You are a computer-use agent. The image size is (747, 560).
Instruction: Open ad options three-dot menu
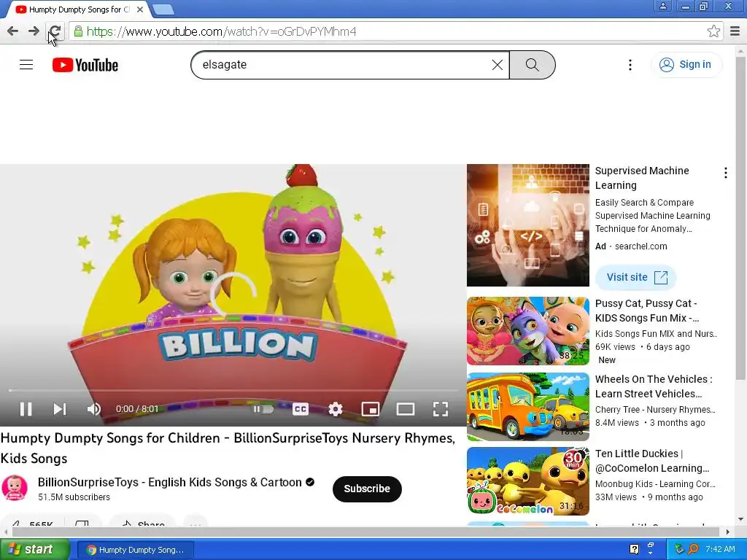tap(725, 173)
